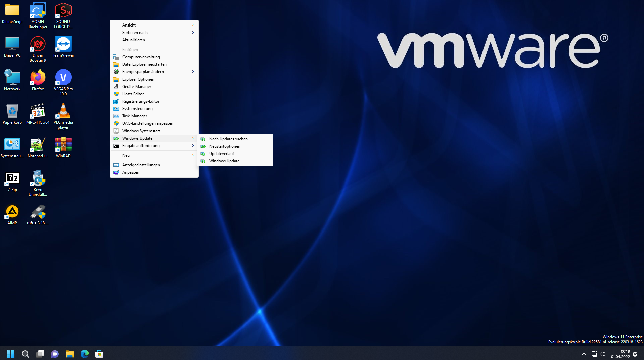Expand the Ansicht submenu
The width and height of the screenshot is (644, 360).
coord(154,25)
